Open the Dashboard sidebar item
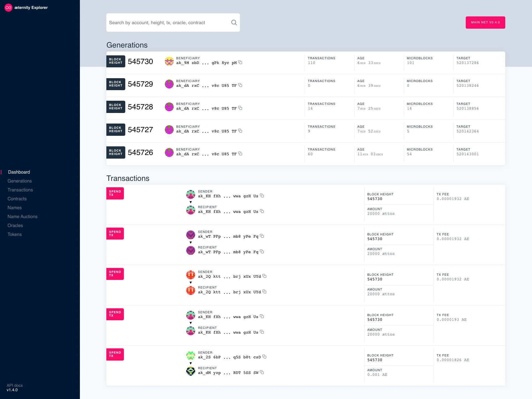The width and height of the screenshot is (532, 399). [19, 172]
